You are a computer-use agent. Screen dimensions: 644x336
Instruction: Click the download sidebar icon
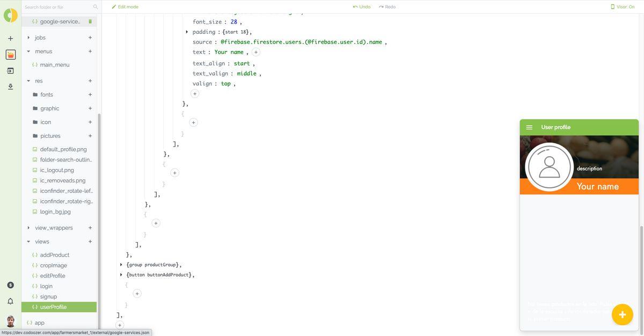[10, 86]
